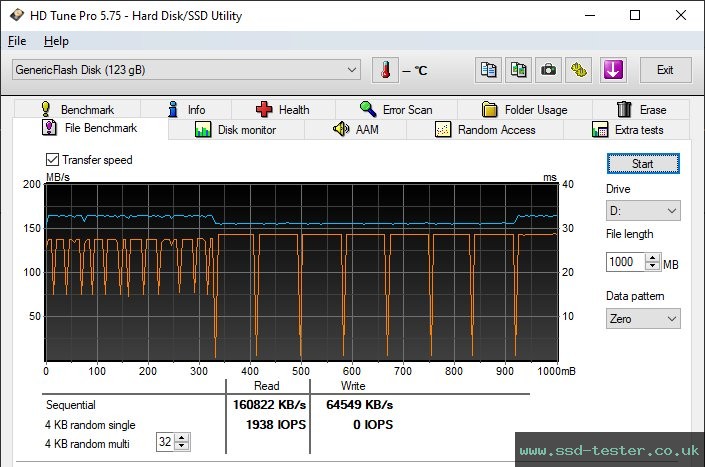Image resolution: width=705 pixels, height=467 pixels.
Task: Click the queue depth 32 field
Action: 165,442
